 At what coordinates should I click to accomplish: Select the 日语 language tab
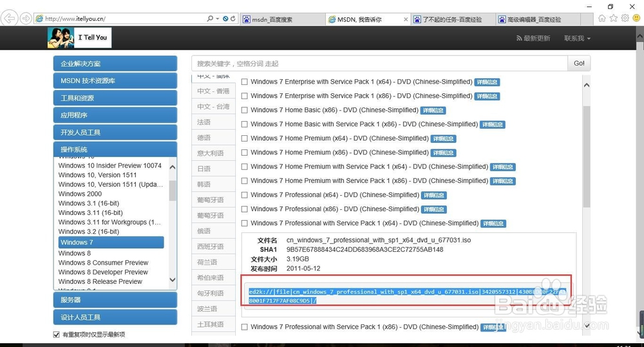pos(213,169)
